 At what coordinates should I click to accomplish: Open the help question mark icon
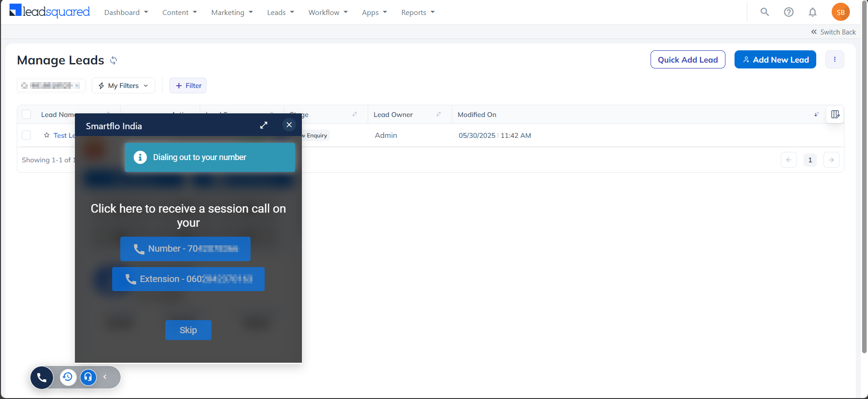(x=789, y=12)
